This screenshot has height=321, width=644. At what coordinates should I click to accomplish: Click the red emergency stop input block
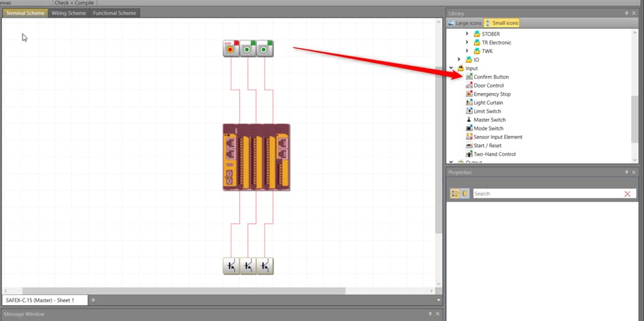[231, 48]
